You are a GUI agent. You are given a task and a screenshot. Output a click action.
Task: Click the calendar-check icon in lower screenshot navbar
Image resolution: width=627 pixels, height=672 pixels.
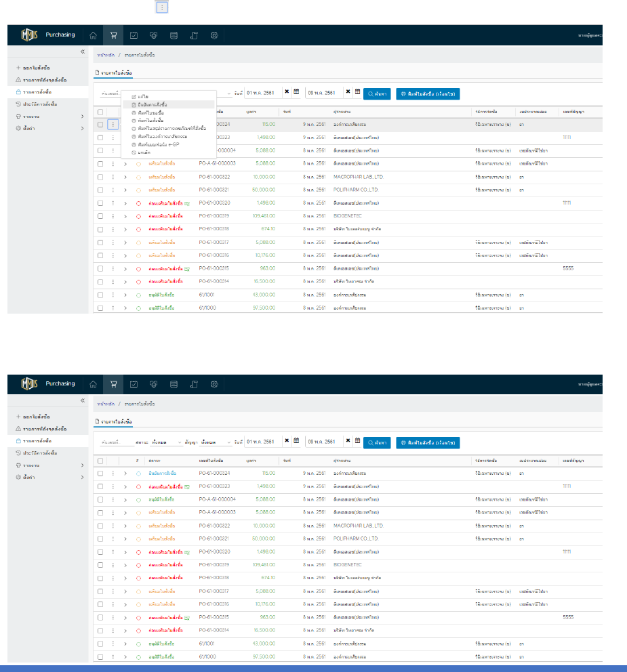pyautogui.click(x=134, y=384)
